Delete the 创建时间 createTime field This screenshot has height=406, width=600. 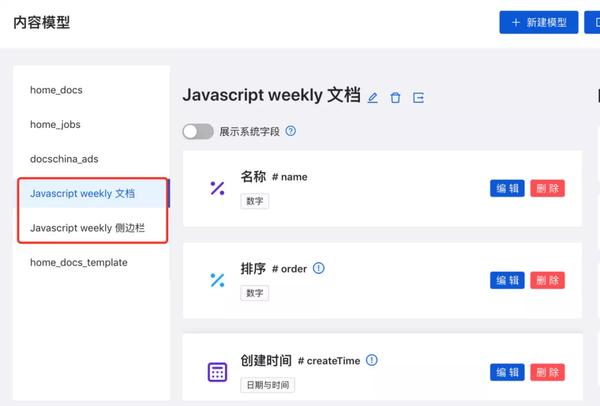click(x=548, y=372)
